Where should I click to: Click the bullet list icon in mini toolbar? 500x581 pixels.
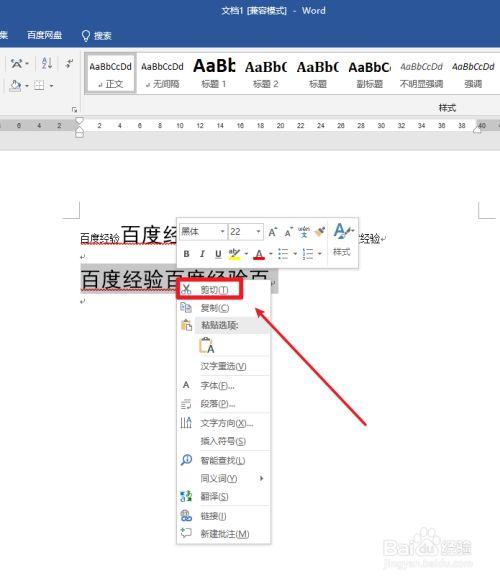pyautogui.click(x=283, y=254)
